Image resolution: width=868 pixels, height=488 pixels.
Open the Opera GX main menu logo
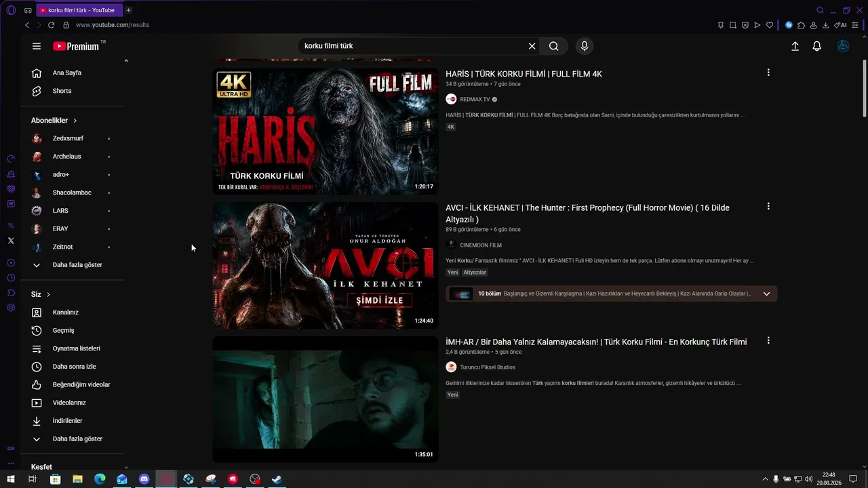(11, 10)
